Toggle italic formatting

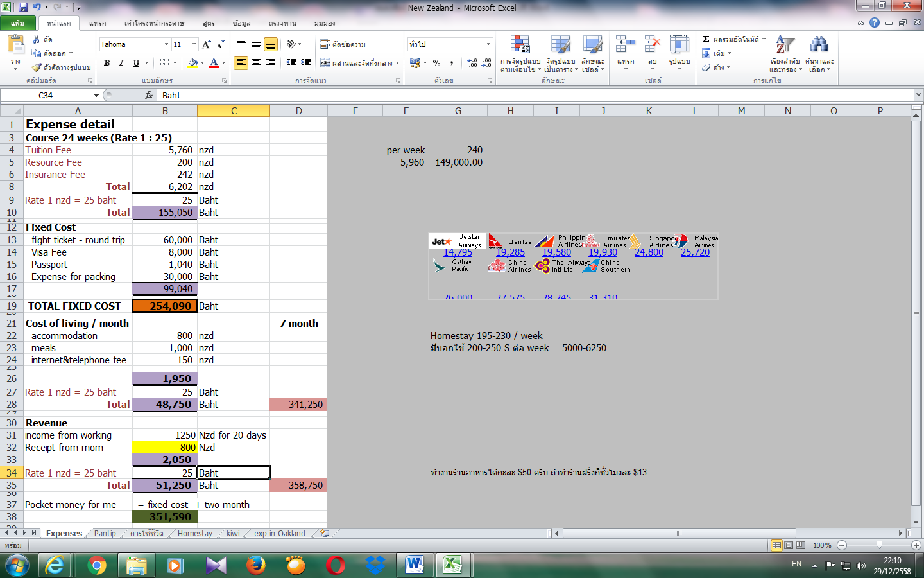point(121,63)
